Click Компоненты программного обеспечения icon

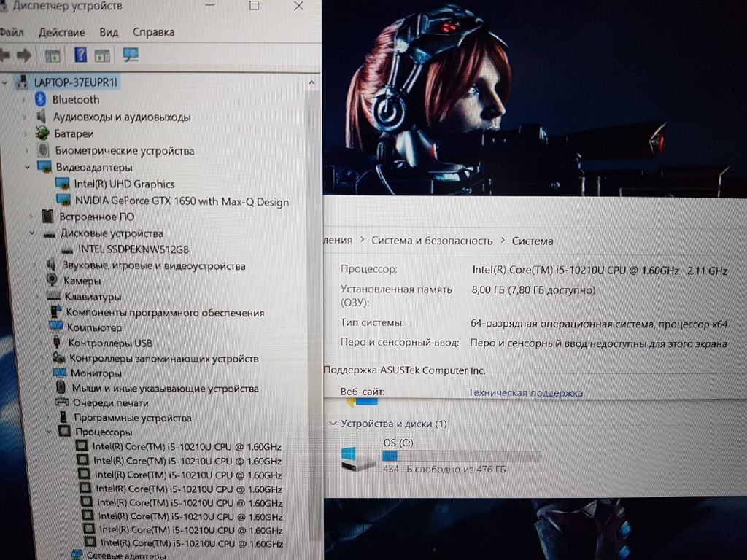point(55,312)
